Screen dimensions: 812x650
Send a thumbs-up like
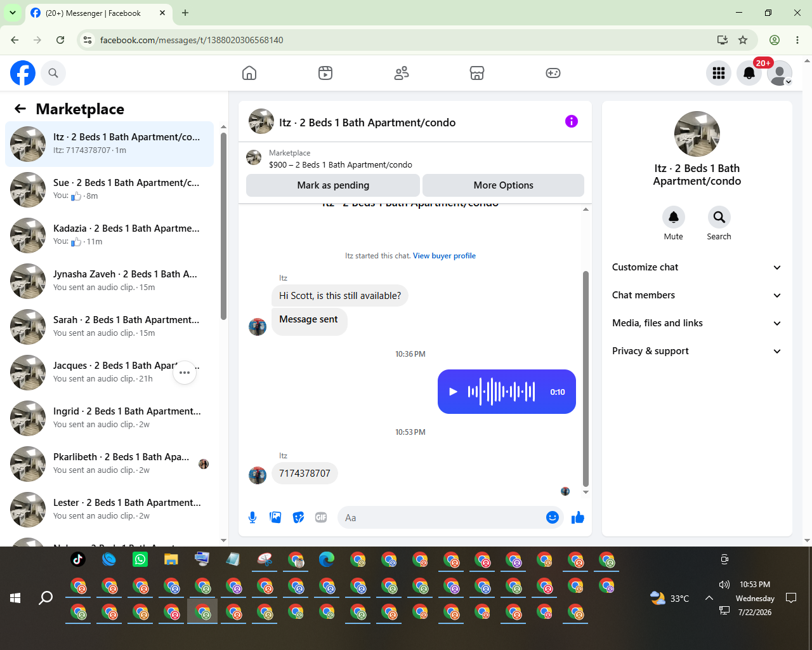click(x=578, y=517)
